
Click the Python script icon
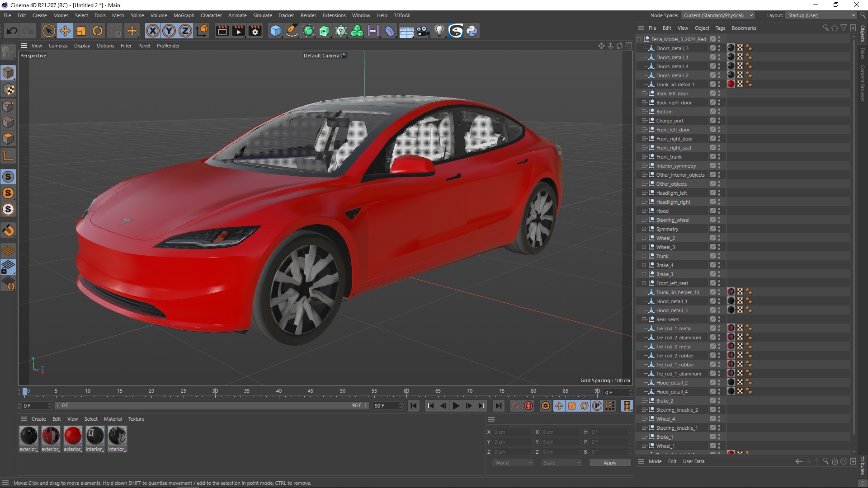point(472,31)
